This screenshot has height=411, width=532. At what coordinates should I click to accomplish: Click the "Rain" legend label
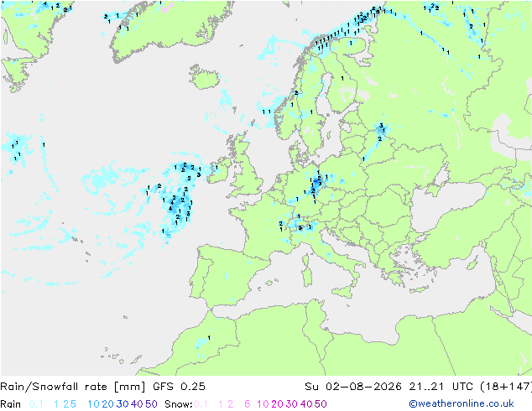click(11, 404)
